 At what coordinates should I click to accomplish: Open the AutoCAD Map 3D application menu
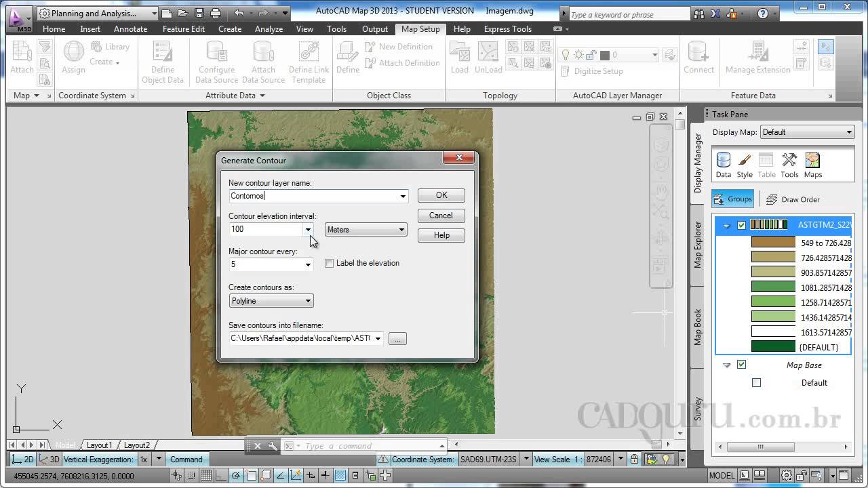(x=19, y=18)
